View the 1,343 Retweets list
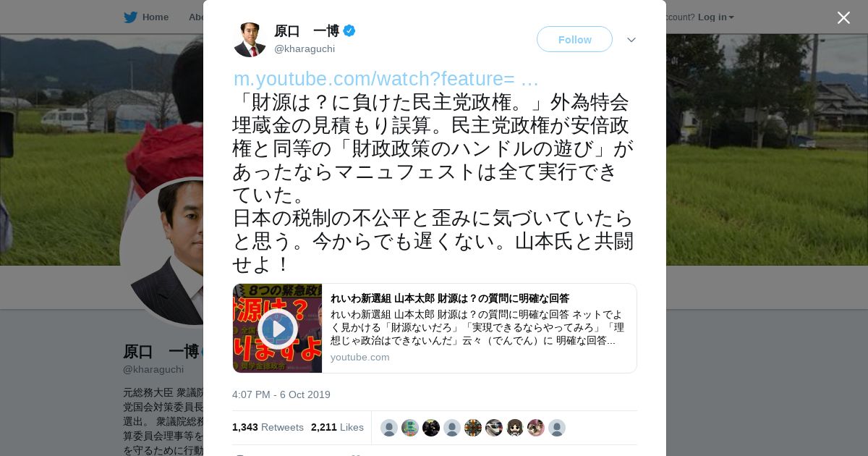The width and height of the screenshot is (868, 456). click(268, 427)
